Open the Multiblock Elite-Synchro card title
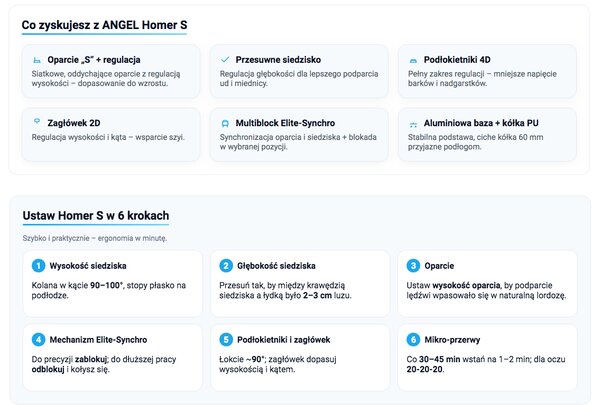This screenshot has height=405, width=600. pos(285,123)
